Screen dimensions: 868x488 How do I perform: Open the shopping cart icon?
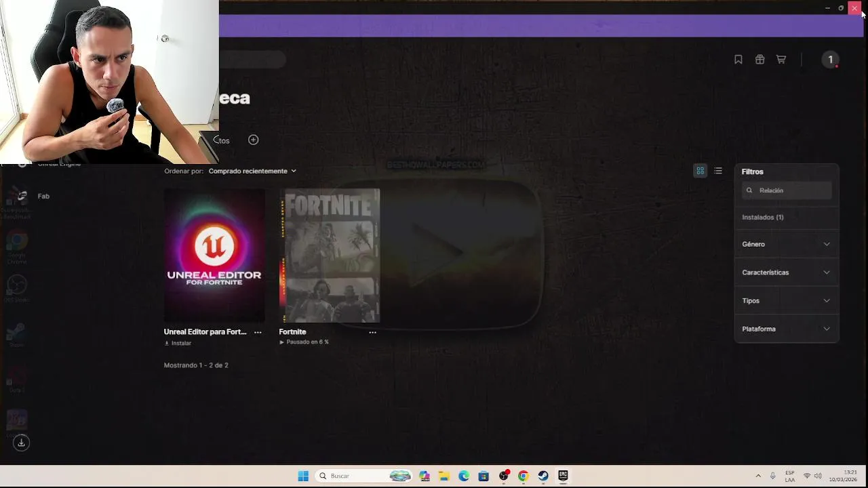(x=781, y=60)
